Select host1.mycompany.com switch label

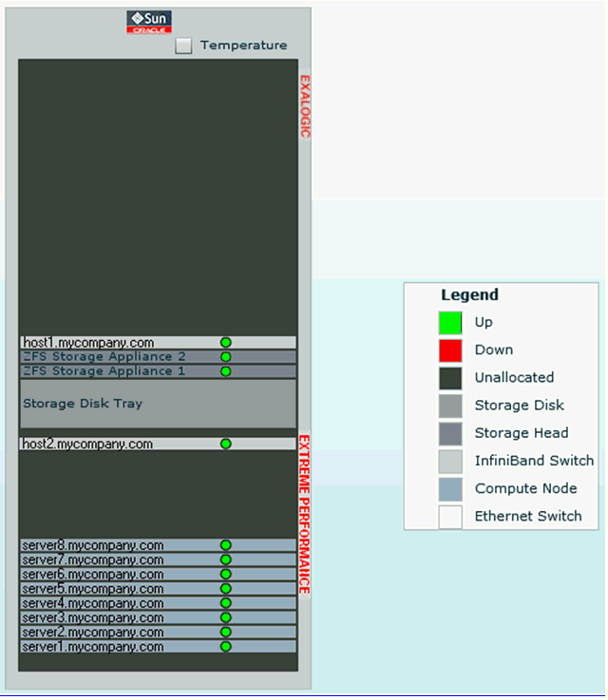(89, 343)
